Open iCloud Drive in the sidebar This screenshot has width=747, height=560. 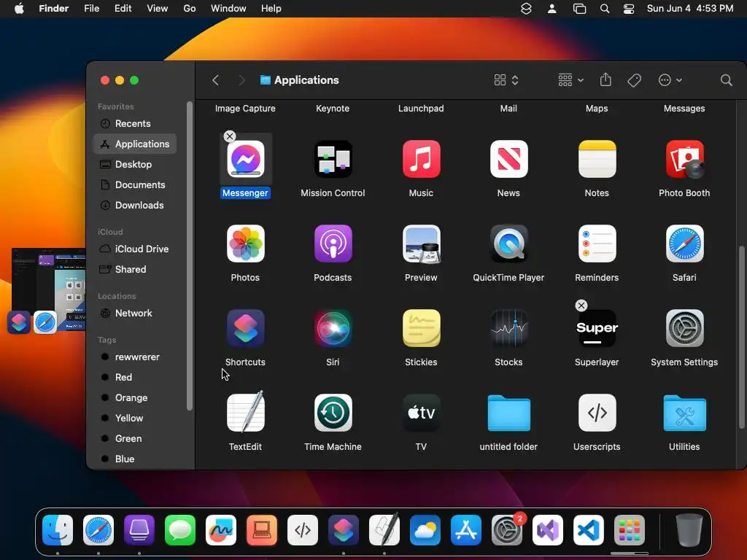click(x=135, y=249)
